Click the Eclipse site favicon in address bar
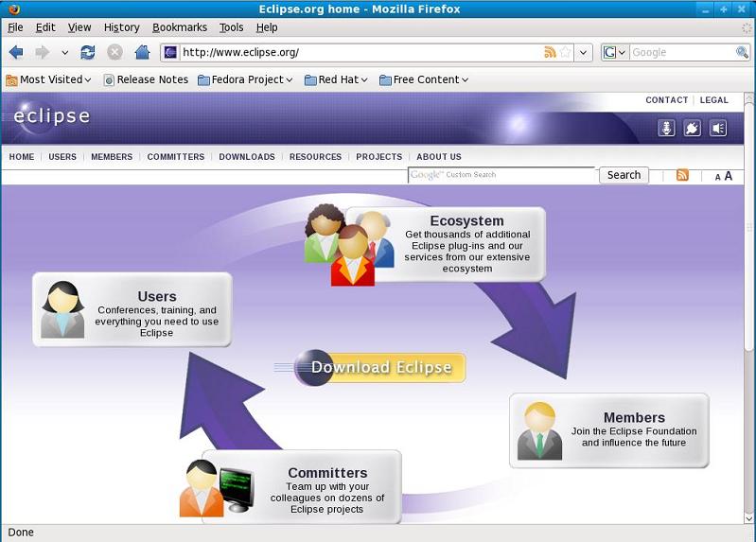The width and height of the screenshot is (756, 542). pyautogui.click(x=170, y=52)
